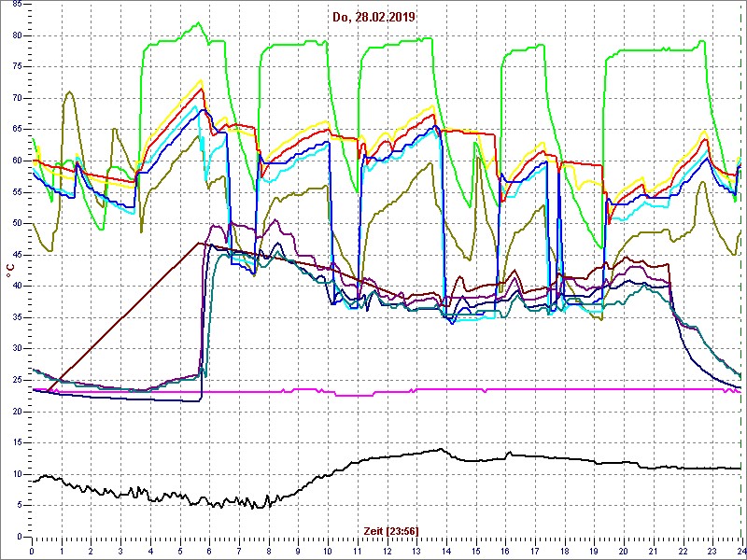Viewport: 747px width, 560px height.
Task: Select the '10' label on the temperature axis
Action: click(x=17, y=474)
